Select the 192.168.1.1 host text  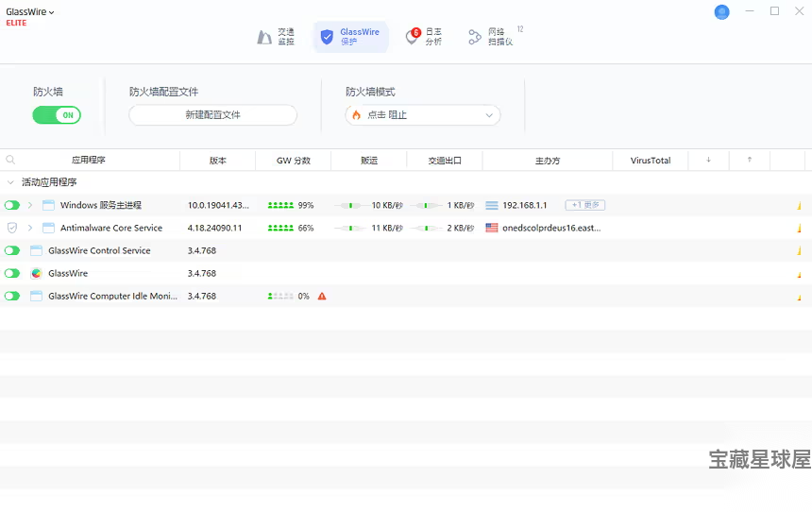coord(525,205)
